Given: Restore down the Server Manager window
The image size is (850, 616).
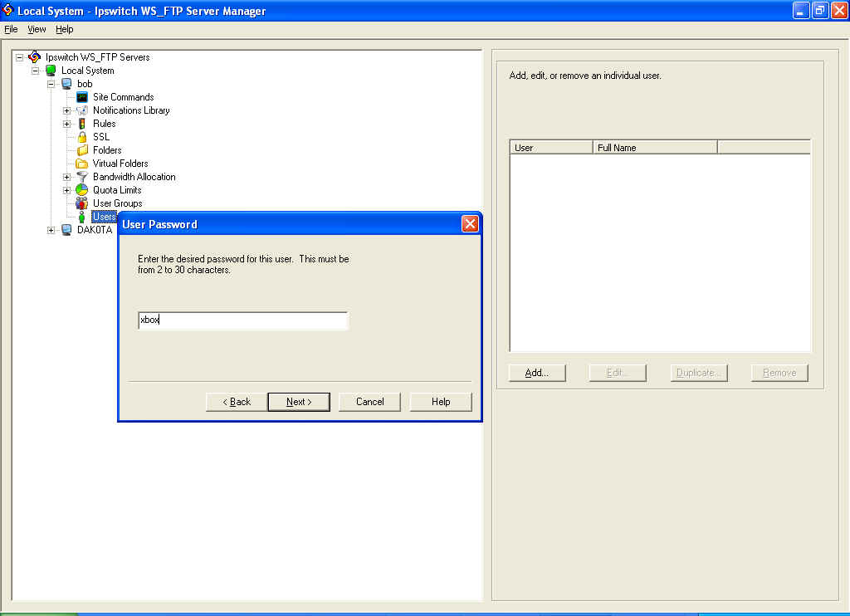Looking at the screenshot, I should coord(820,10).
